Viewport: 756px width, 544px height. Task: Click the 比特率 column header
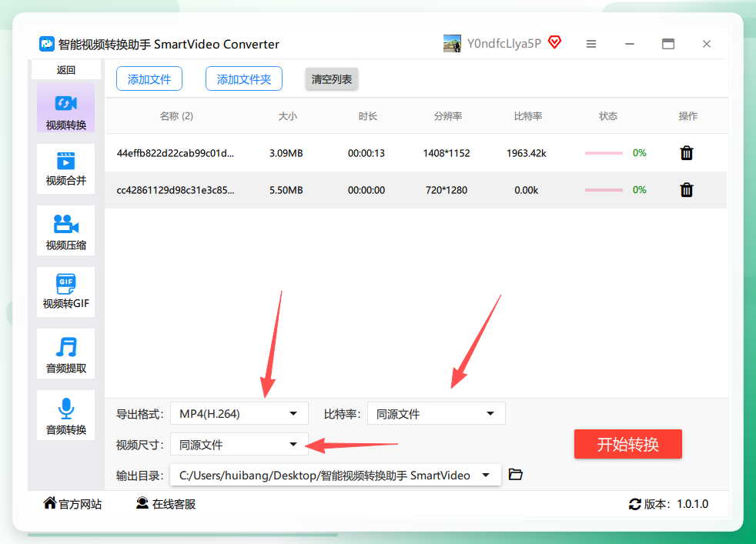[527, 116]
